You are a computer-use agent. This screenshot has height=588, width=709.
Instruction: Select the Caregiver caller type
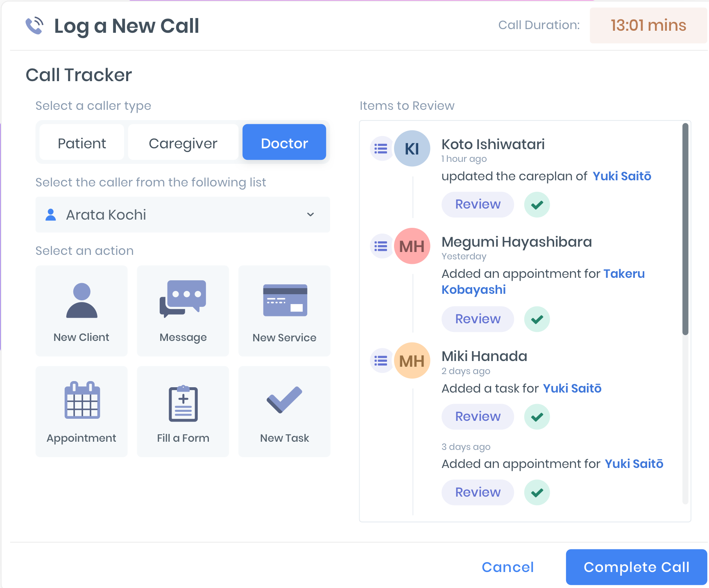tap(183, 143)
